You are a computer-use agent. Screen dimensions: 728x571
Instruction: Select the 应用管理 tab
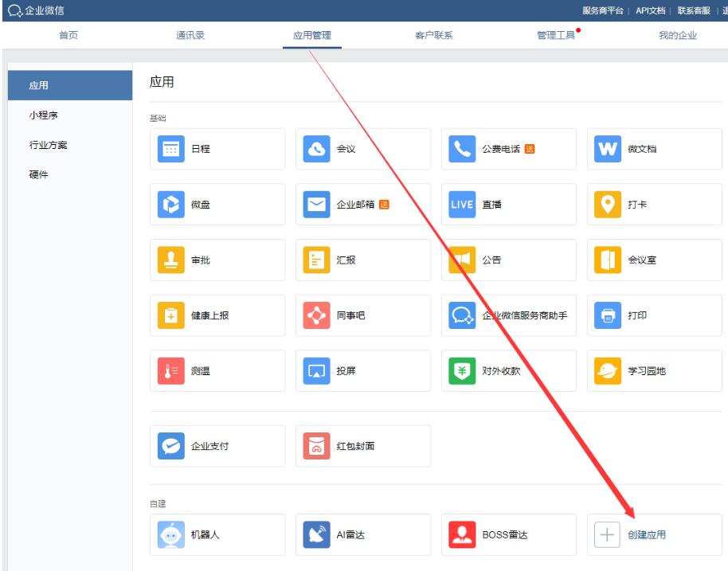tap(312, 35)
